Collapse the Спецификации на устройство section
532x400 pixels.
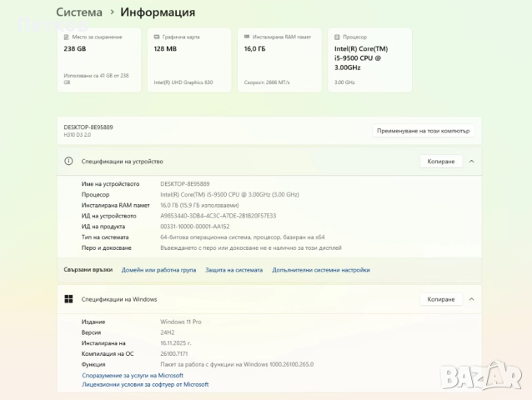coord(472,162)
